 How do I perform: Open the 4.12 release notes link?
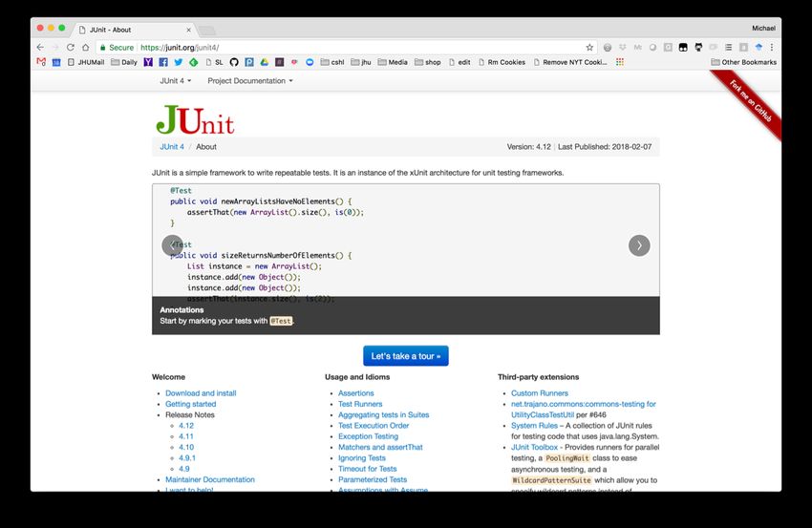click(186, 426)
